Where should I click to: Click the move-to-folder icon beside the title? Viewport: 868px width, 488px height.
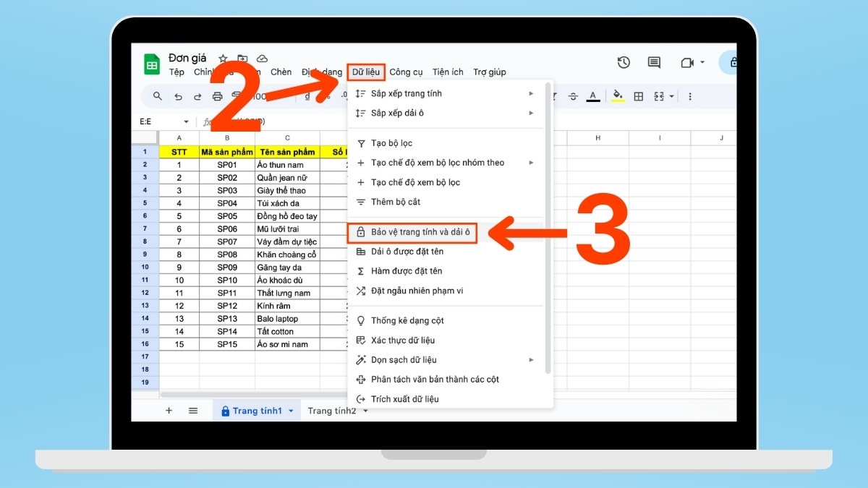point(242,59)
